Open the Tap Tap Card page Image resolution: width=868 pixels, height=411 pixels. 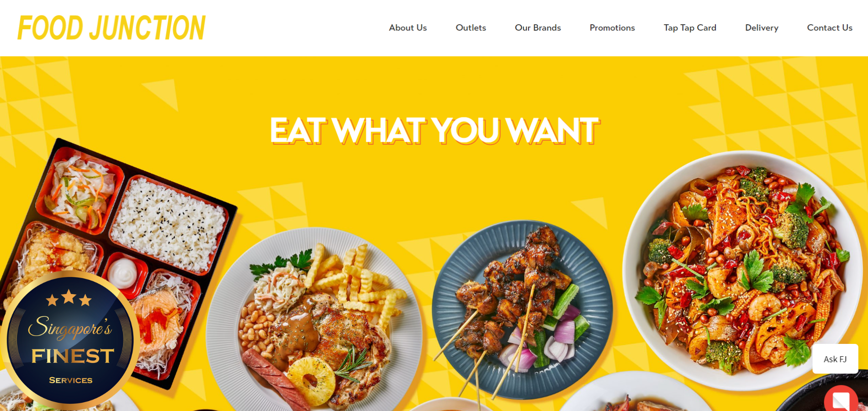pos(690,27)
